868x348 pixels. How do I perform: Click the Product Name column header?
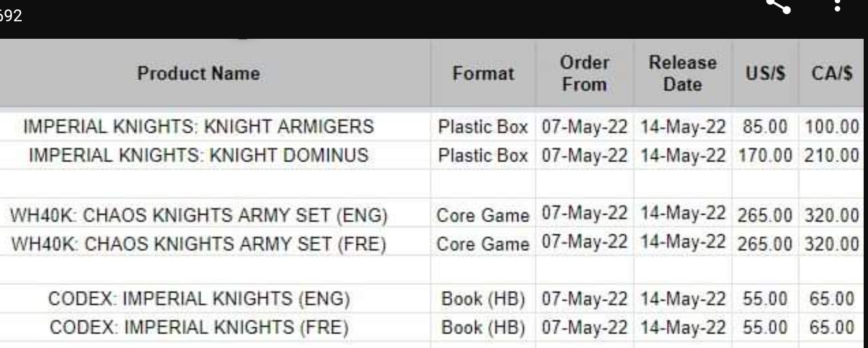(x=199, y=73)
